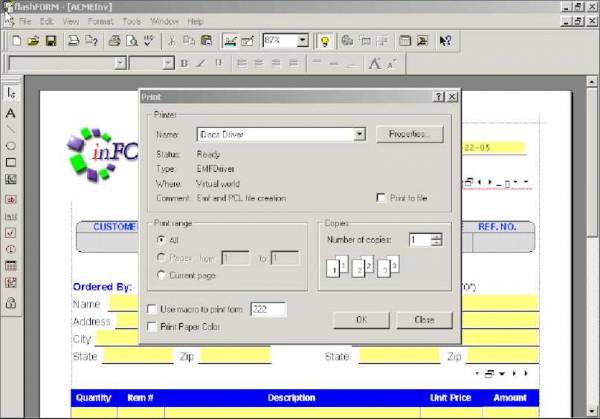Click the lightbulb icon in the toolbar

tap(325, 41)
